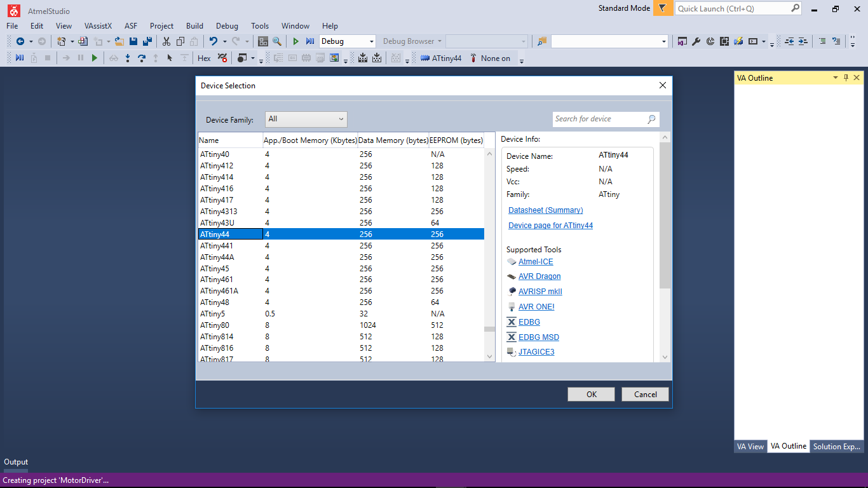Open the Find combo box in toolbar

609,41
